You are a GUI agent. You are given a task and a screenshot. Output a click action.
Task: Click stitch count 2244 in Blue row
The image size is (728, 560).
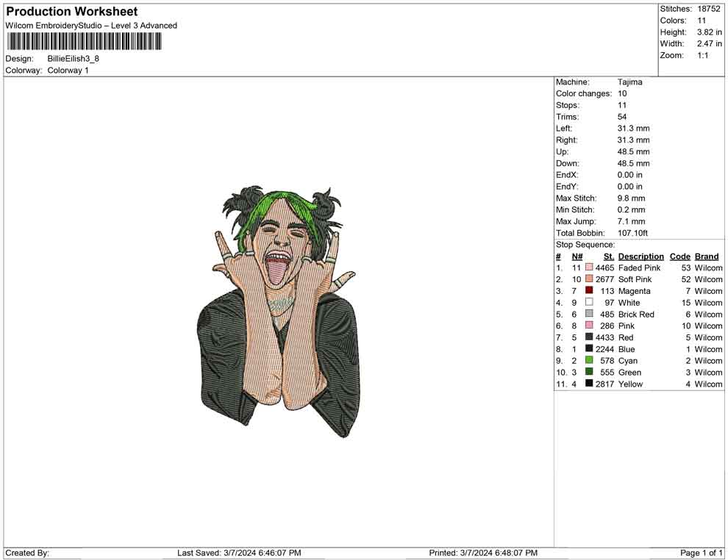(x=604, y=349)
